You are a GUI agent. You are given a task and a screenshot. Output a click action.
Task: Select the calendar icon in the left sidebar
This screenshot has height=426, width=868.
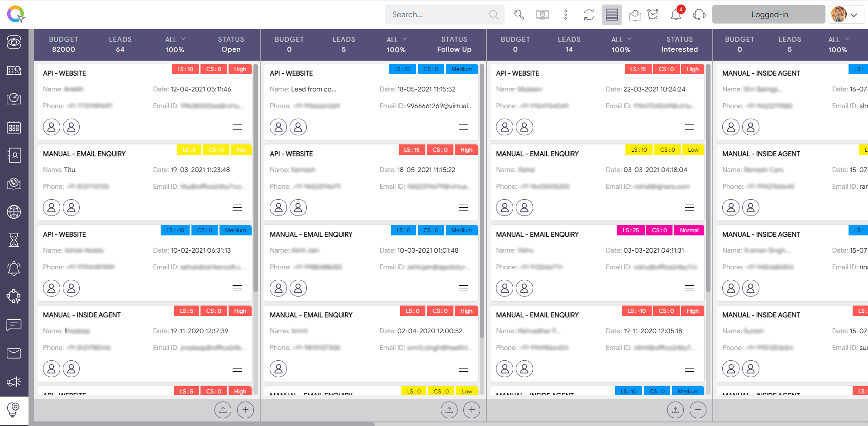pos(14,127)
